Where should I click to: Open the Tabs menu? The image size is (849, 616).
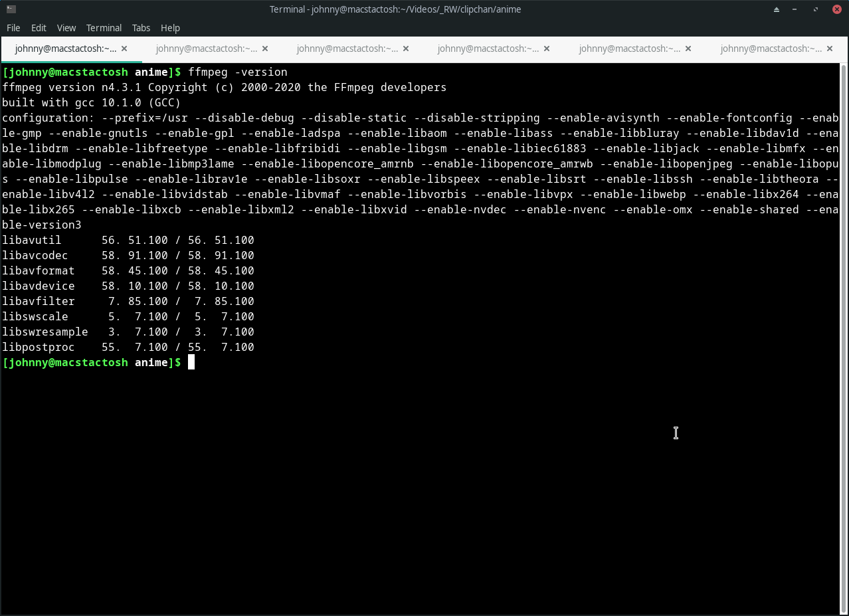[141, 28]
